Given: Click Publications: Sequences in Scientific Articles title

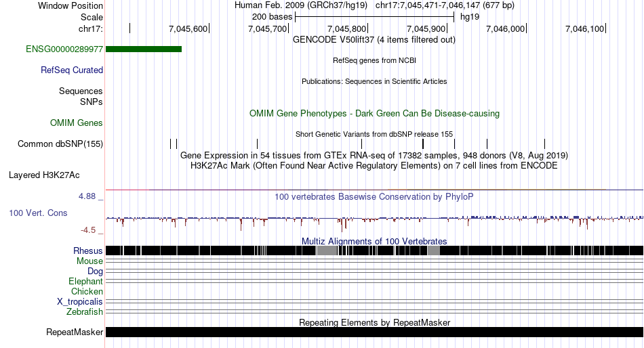Looking at the screenshot, I should [374, 81].
